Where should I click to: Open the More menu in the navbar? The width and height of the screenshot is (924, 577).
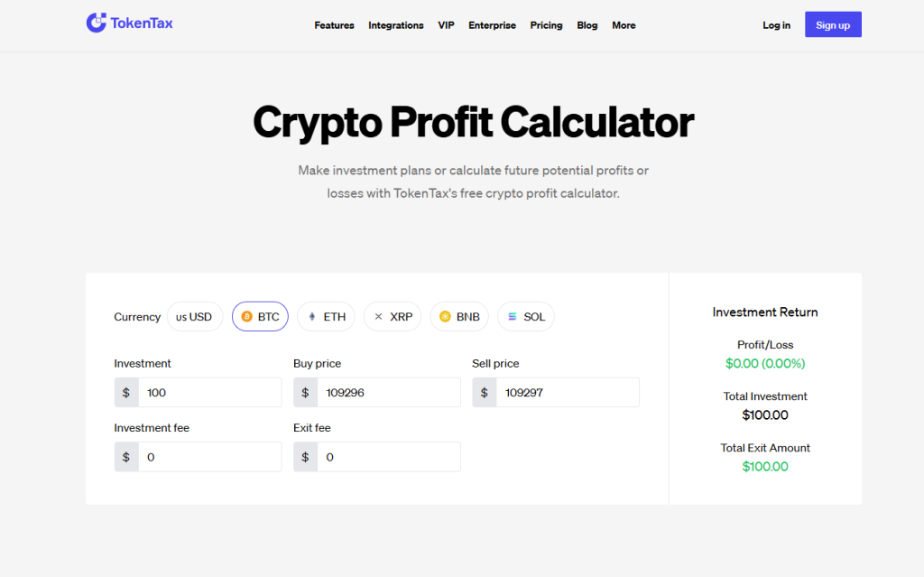[624, 25]
